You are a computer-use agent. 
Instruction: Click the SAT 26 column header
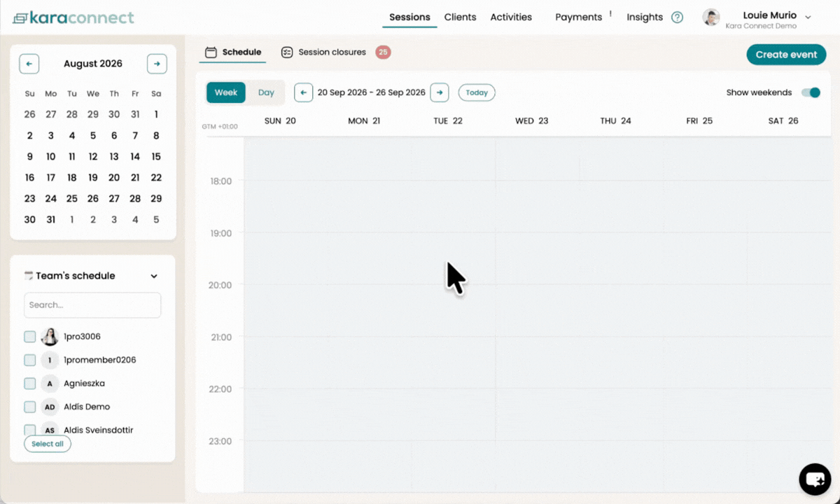tap(783, 121)
